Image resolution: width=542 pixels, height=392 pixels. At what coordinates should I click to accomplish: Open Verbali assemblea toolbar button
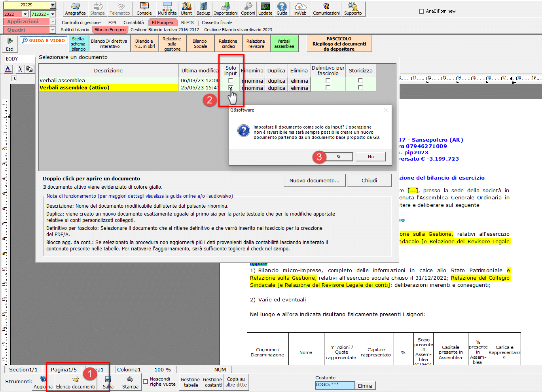point(284,44)
